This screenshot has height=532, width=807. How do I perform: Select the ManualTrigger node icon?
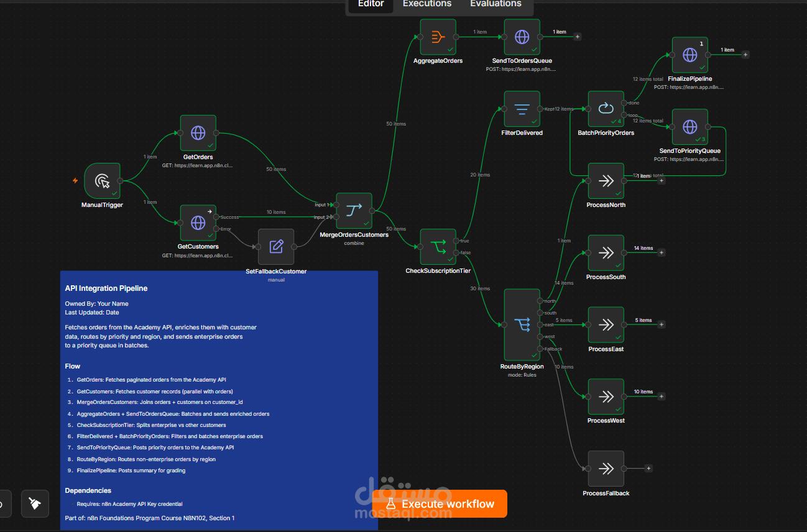click(x=102, y=181)
